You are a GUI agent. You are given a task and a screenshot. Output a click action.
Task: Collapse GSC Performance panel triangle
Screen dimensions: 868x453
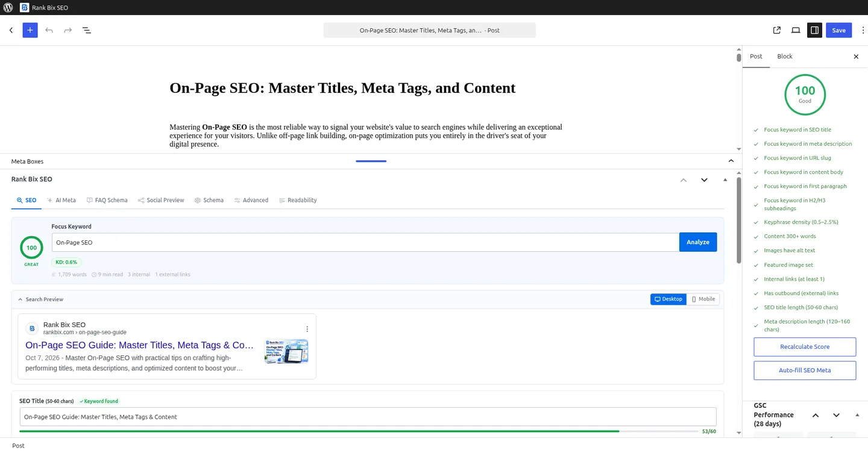(x=857, y=415)
